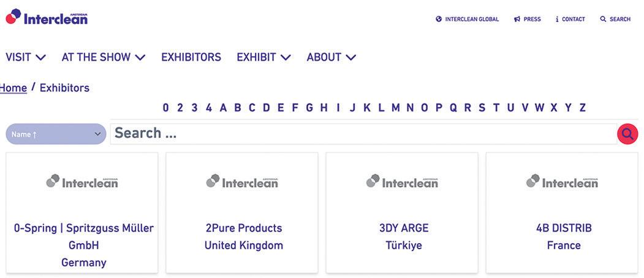Go to the EXHIBITORS menu item
Viewport: 644px width, 278px height.
point(191,57)
